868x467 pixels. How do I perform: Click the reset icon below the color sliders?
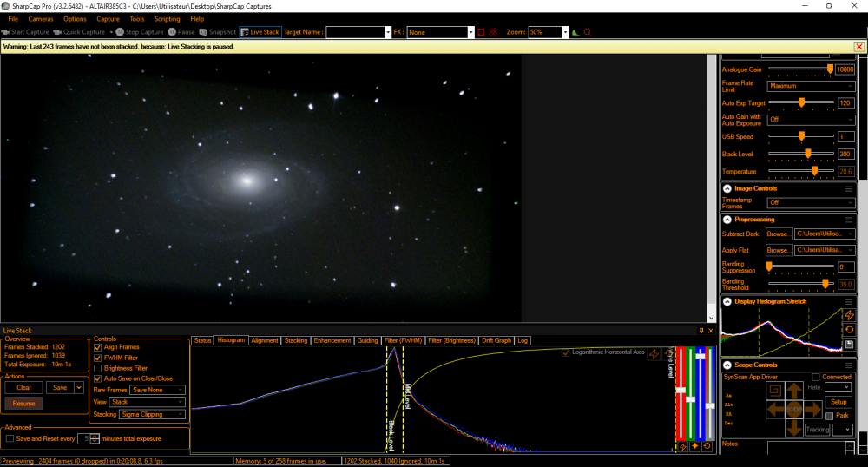coord(707,446)
